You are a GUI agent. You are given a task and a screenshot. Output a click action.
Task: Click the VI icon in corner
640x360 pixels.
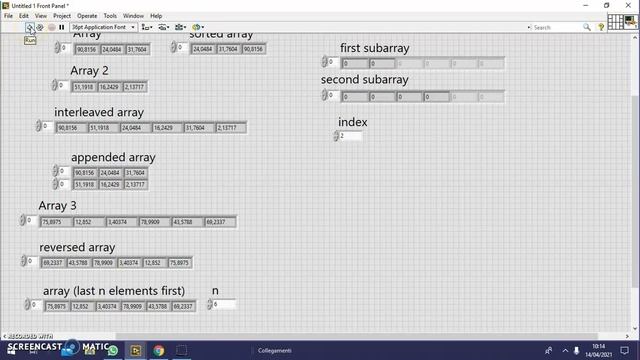pos(631,22)
